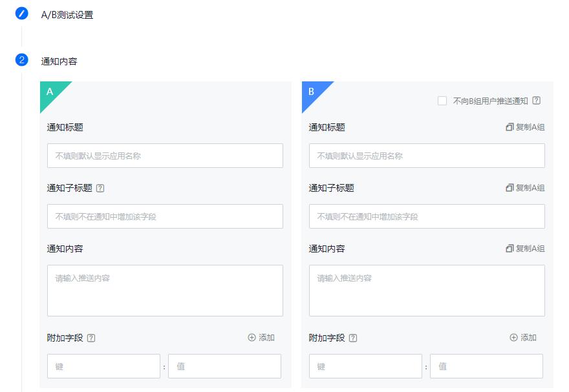Open help icon beside group A 通知子标题
This screenshot has height=392, width=569.
point(100,189)
